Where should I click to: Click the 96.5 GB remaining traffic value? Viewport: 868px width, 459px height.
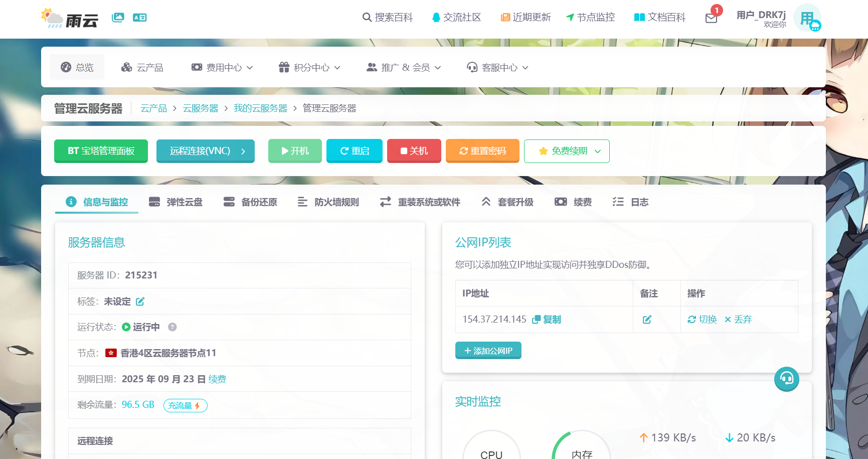tap(138, 405)
